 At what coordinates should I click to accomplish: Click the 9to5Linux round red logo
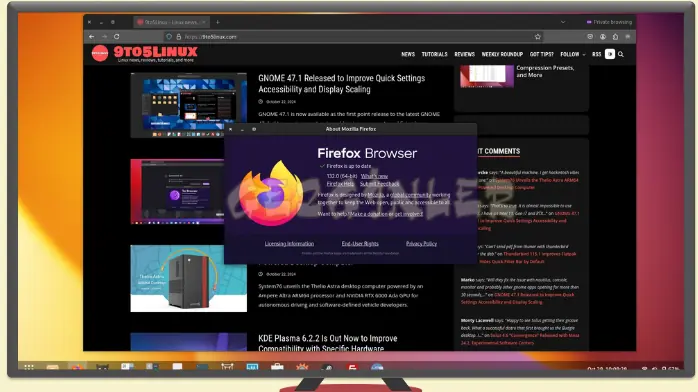(x=100, y=53)
